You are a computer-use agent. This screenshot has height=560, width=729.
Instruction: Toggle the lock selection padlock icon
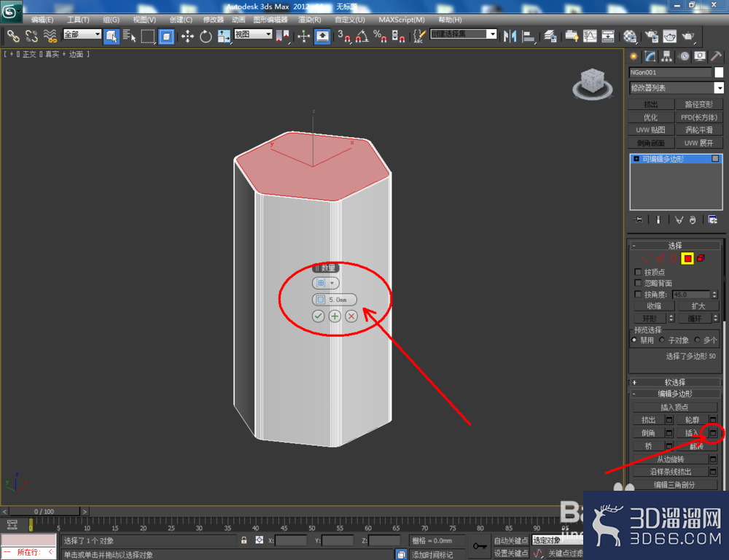pos(244,540)
